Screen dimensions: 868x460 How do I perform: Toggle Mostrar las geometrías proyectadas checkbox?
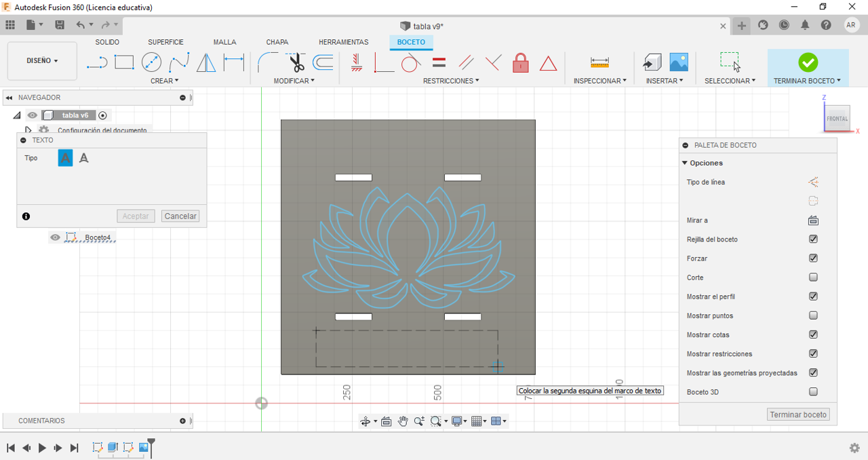(813, 372)
